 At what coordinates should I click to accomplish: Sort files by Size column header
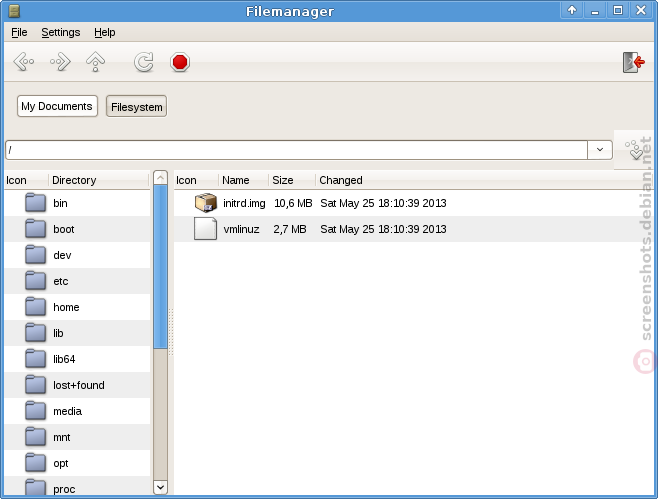point(292,180)
